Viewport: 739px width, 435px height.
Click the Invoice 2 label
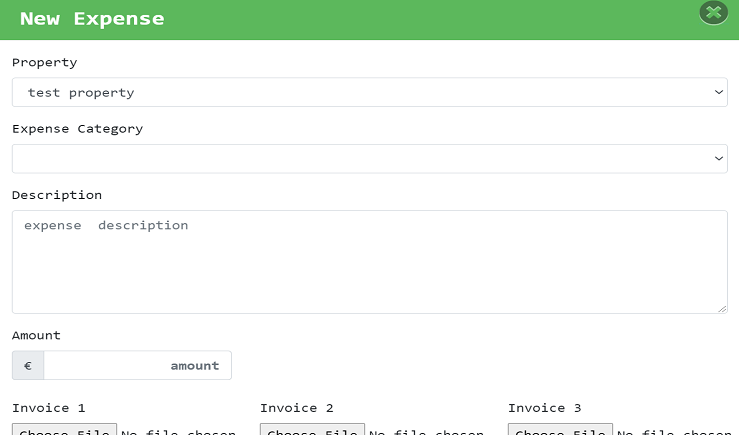tap(296, 407)
